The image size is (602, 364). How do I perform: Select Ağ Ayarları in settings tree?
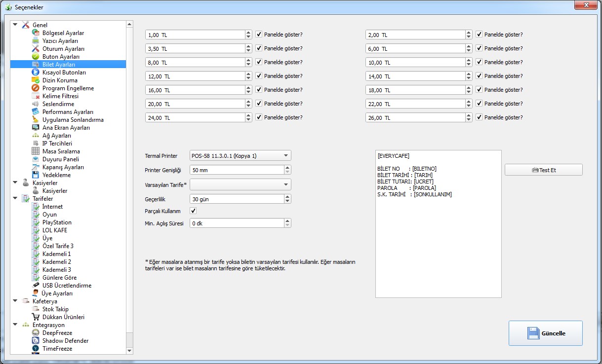[x=57, y=136]
